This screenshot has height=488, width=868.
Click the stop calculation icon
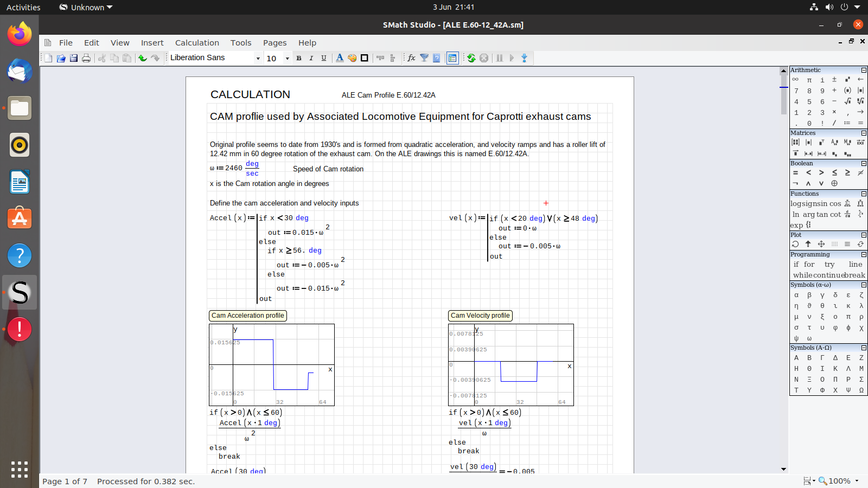point(484,58)
